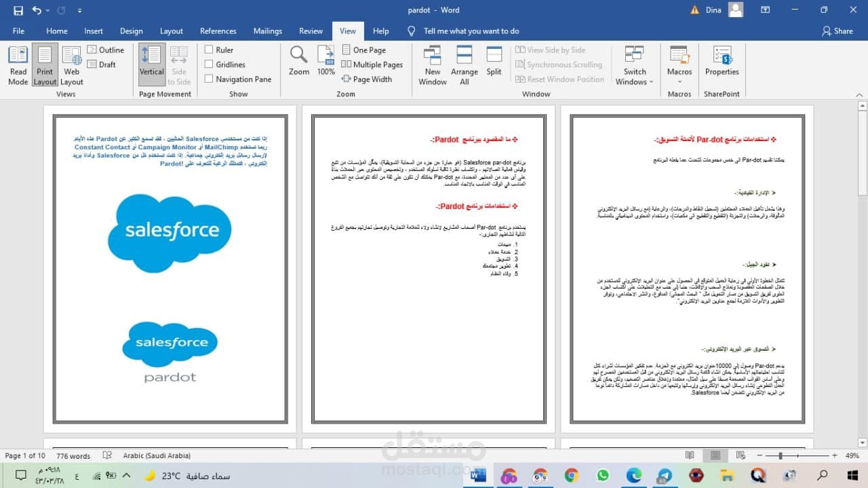Open a New Window

point(433,66)
